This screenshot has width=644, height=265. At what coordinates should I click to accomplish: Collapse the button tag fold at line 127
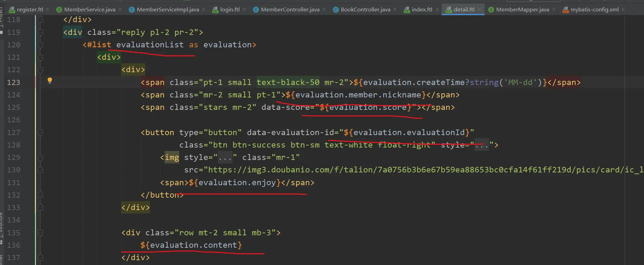pyautogui.click(x=40, y=133)
